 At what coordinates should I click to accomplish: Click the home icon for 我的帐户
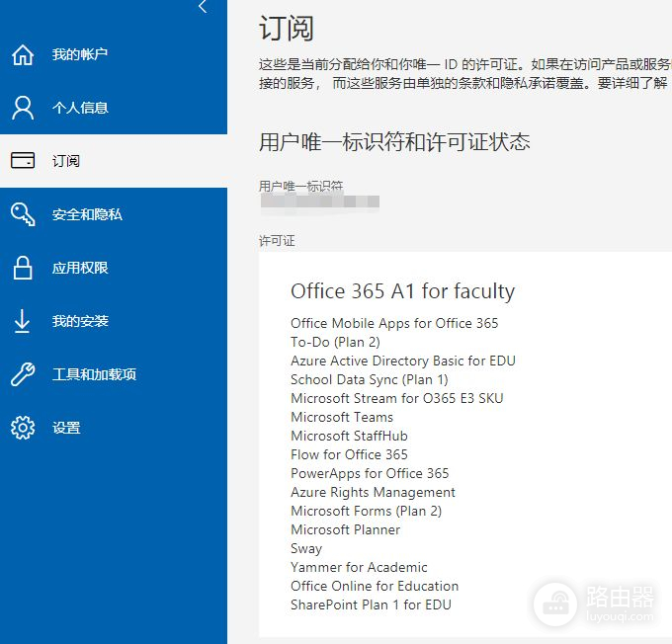[x=23, y=54]
